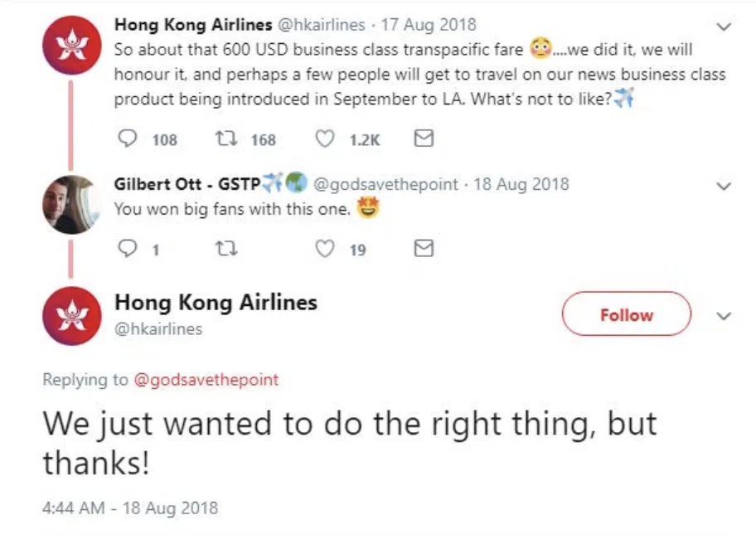
Task: Expand the caret menu on Gilbert Ott's tweet
Action: pyautogui.click(x=723, y=186)
